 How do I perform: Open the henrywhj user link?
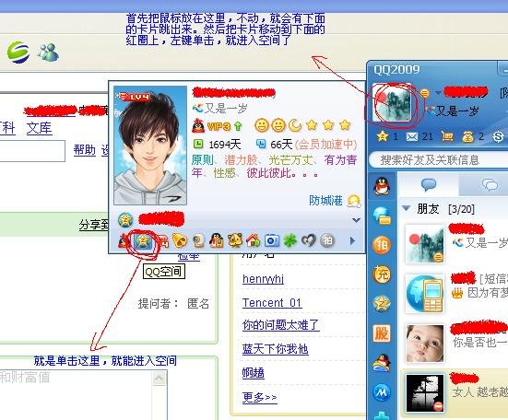[263, 278]
